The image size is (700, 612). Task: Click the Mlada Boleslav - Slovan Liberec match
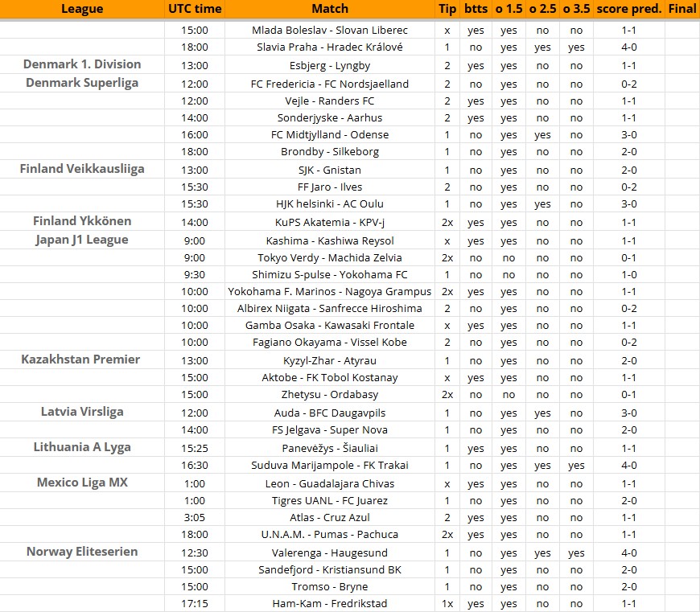point(330,31)
